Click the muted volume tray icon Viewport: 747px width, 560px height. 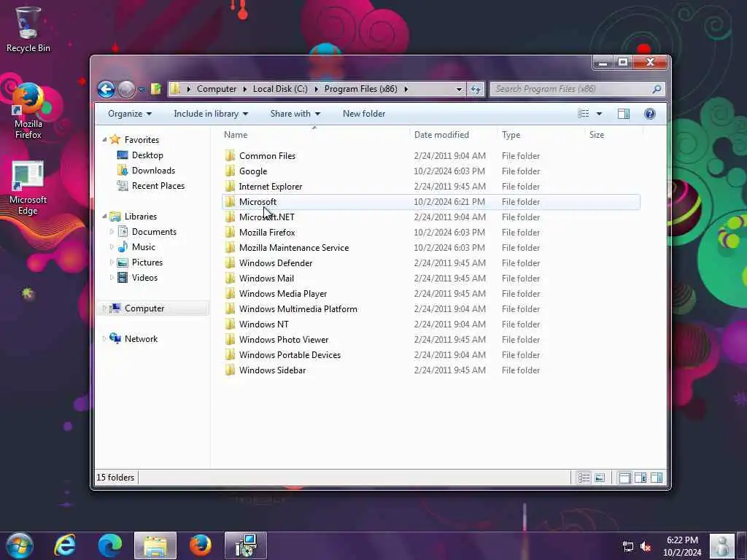click(646, 547)
